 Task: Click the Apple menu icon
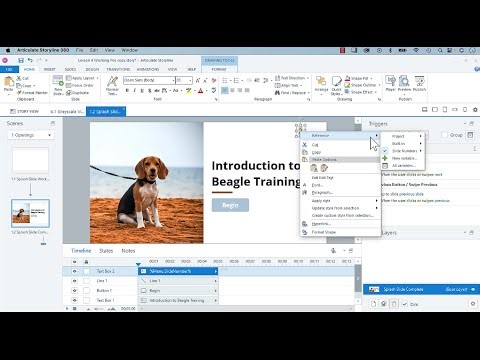8,50
